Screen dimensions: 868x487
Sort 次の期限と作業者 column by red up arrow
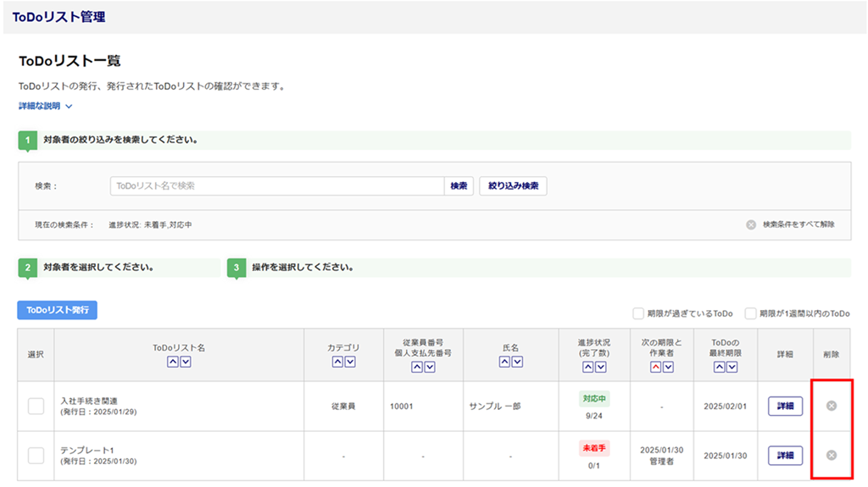656,368
